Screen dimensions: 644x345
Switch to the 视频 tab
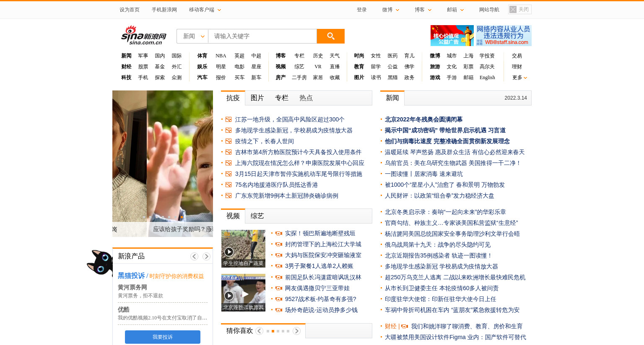click(x=233, y=216)
